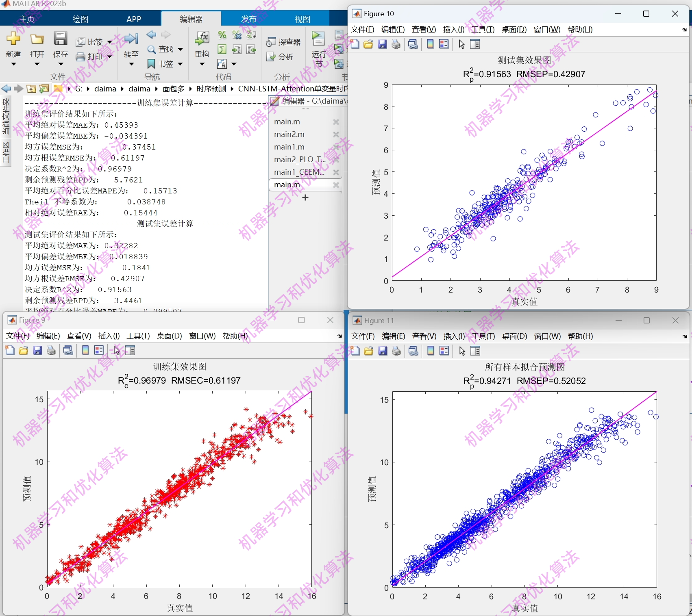Print the Figure 9 plot
Screen dimensions: 692x616
pos(51,350)
